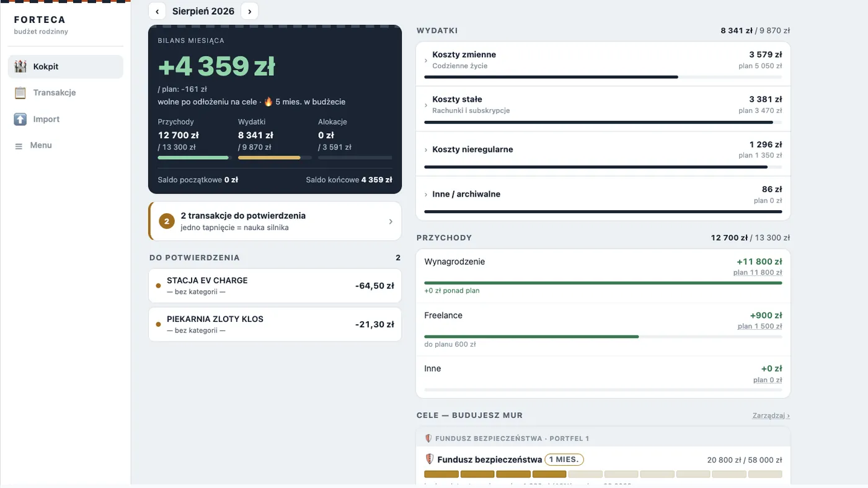Click the badge number 2 circle
This screenshot has width=868, height=488.
coord(167,221)
